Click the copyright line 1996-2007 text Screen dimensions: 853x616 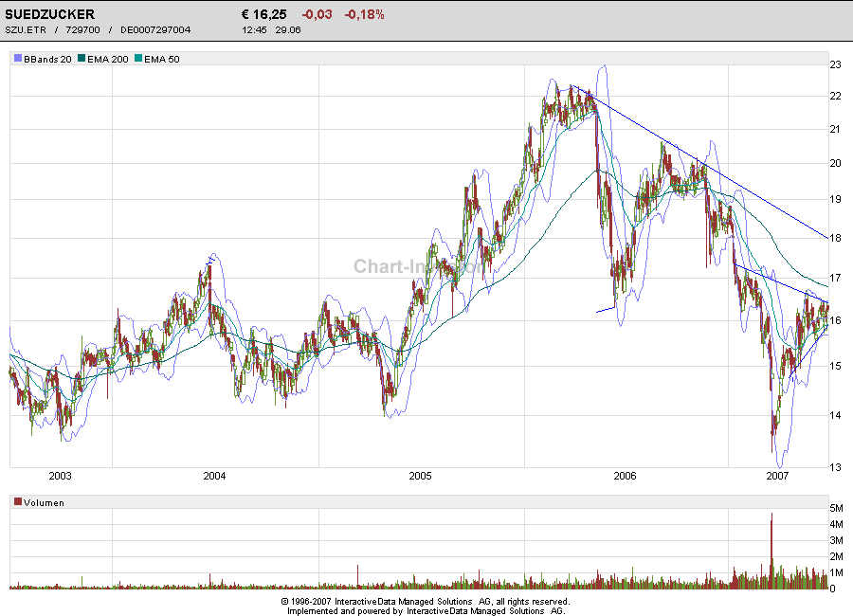[x=426, y=601]
